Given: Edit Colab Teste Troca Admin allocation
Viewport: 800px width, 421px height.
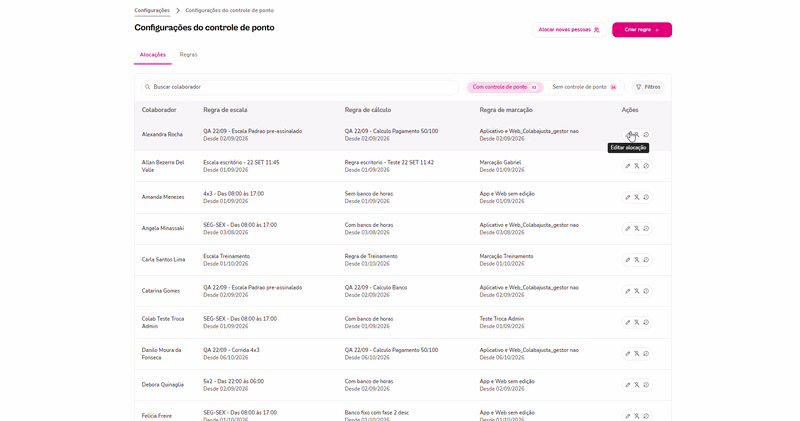Looking at the screenshot, I should click(x=628, y=323).
